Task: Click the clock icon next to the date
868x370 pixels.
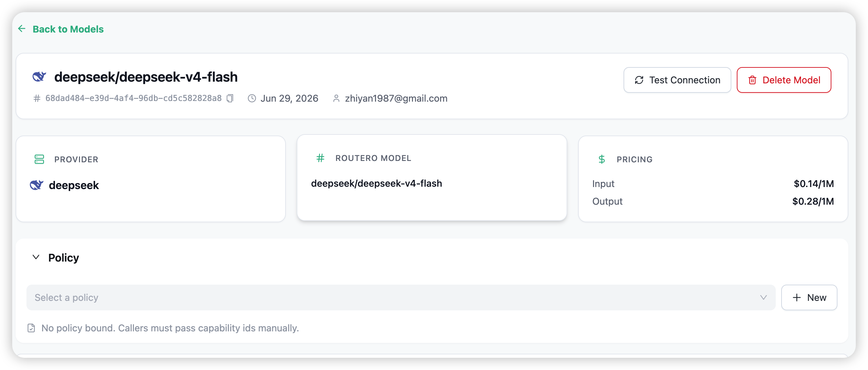Action: point(252,98)
